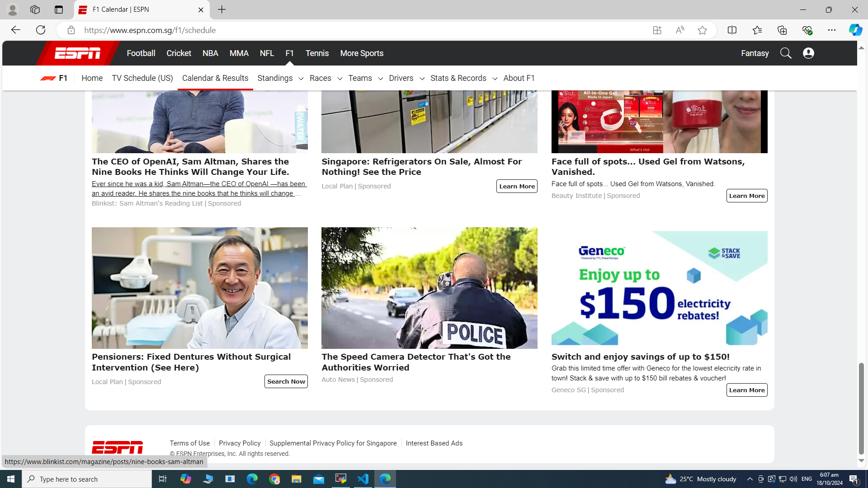Open Sam Altman nine books headline
Image resolution: width=868 pixels, height=488 pixels.
(191, 167)
